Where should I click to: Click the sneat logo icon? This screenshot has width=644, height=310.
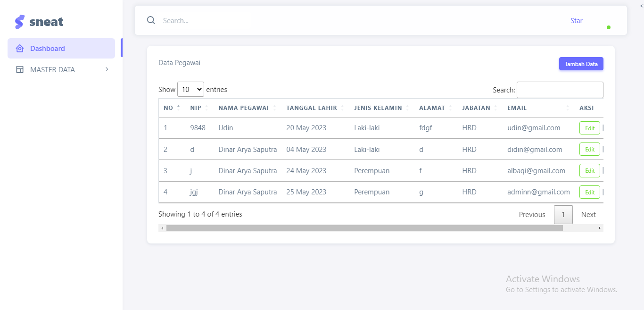point(19,22)
